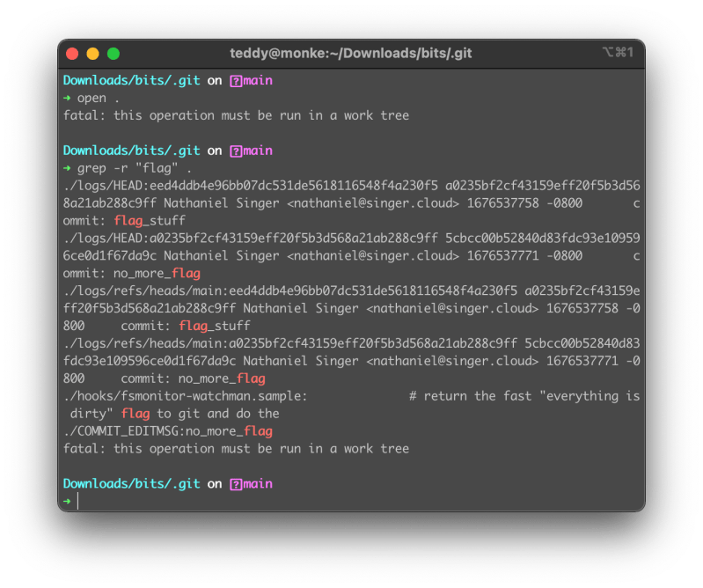The height and width of the screenshot is (588, 703).
Task: Click the './hooks/fsmonitor-watchman.sample:' path
Action: (185, 396)
